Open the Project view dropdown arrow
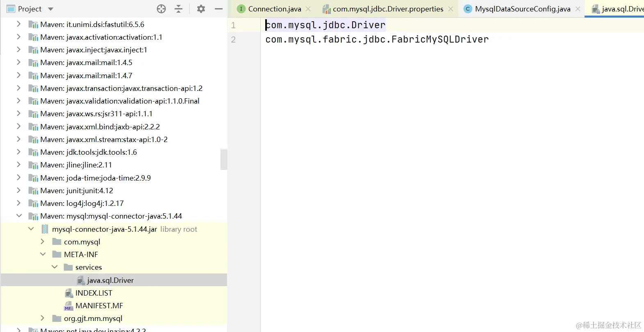 pos(51,9)
